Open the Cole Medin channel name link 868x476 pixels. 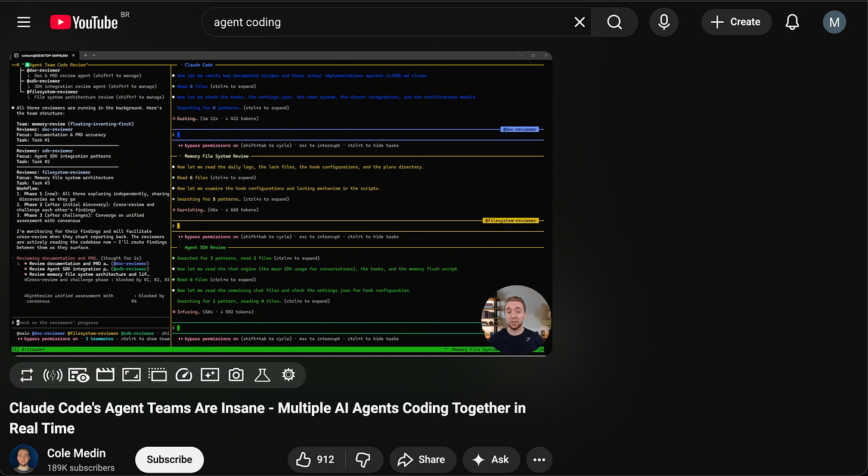pos(76,453)
